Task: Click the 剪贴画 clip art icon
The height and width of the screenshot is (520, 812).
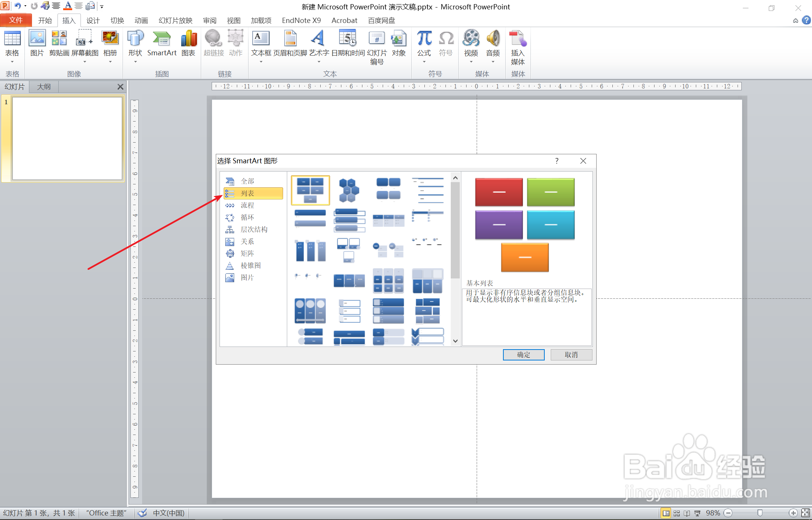Action: (59, 44)
